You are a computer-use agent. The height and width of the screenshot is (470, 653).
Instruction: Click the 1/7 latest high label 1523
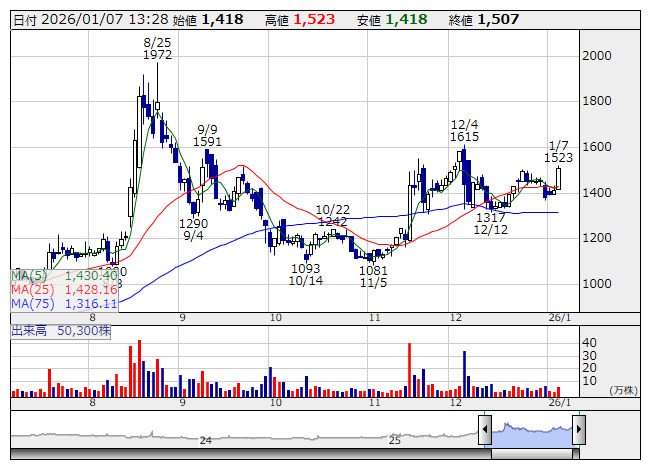click(x=558, y=158)
